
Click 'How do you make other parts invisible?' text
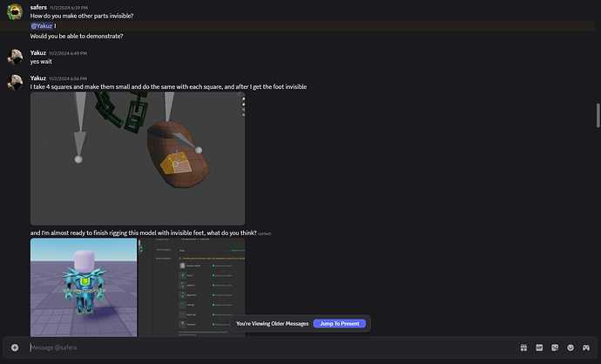82,16
